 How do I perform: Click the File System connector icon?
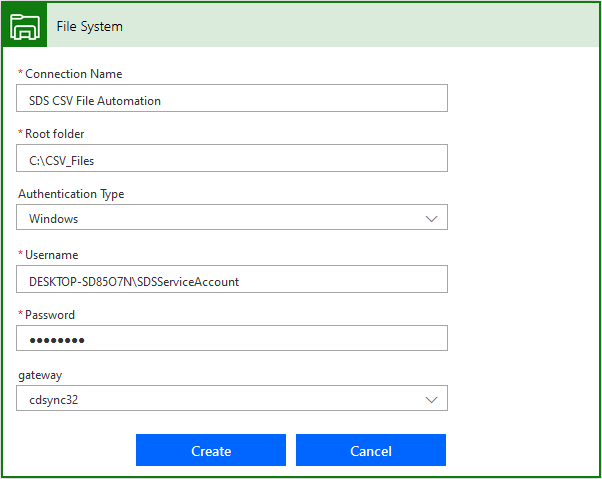(25, 25)
